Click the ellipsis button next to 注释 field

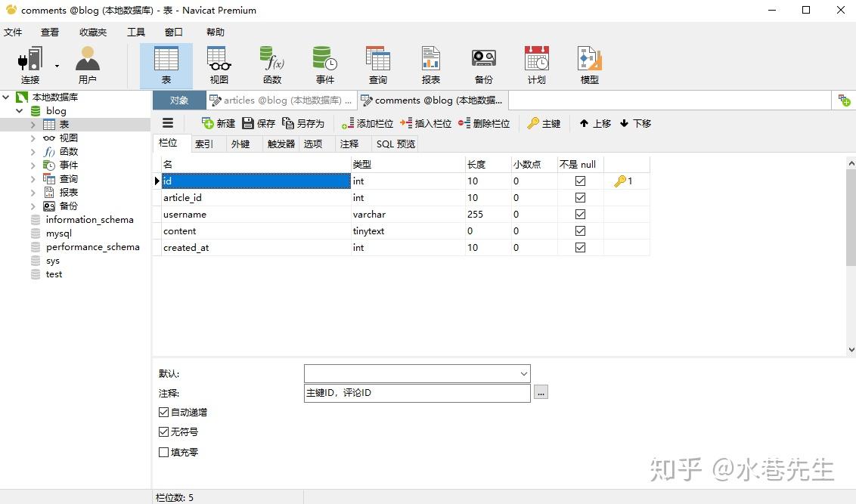[x=541, y=392]
